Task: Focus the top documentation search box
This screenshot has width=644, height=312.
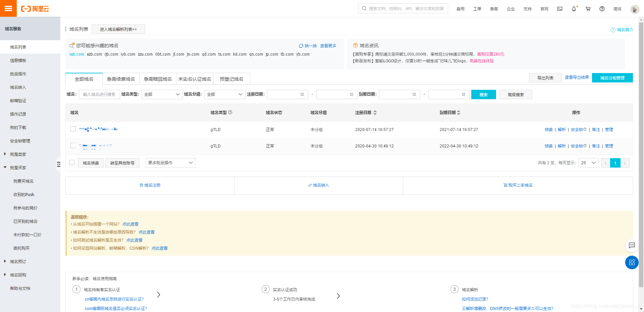Action: 403,8
